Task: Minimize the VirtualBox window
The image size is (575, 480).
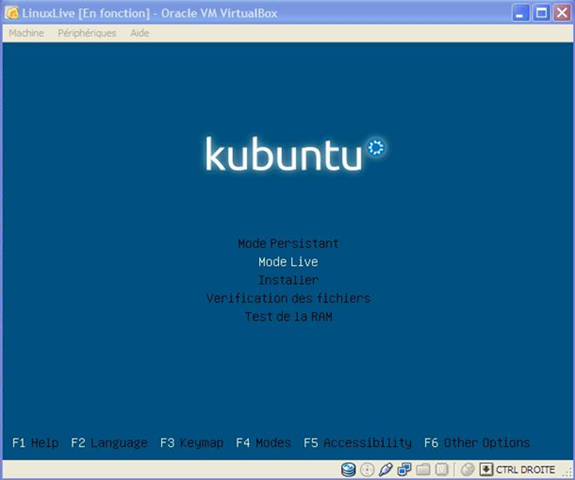Action: click(520, 13)
